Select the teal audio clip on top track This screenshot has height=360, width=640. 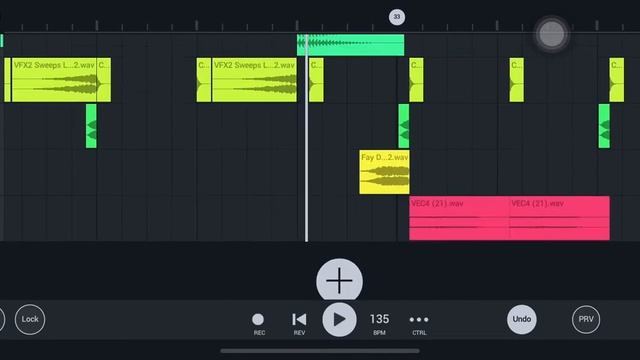click(351, 45)
